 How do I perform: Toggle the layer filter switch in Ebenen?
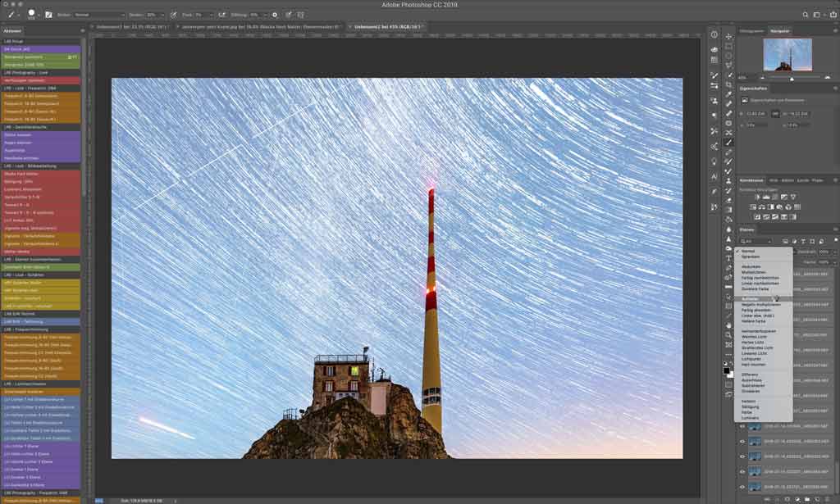(836, 240)
